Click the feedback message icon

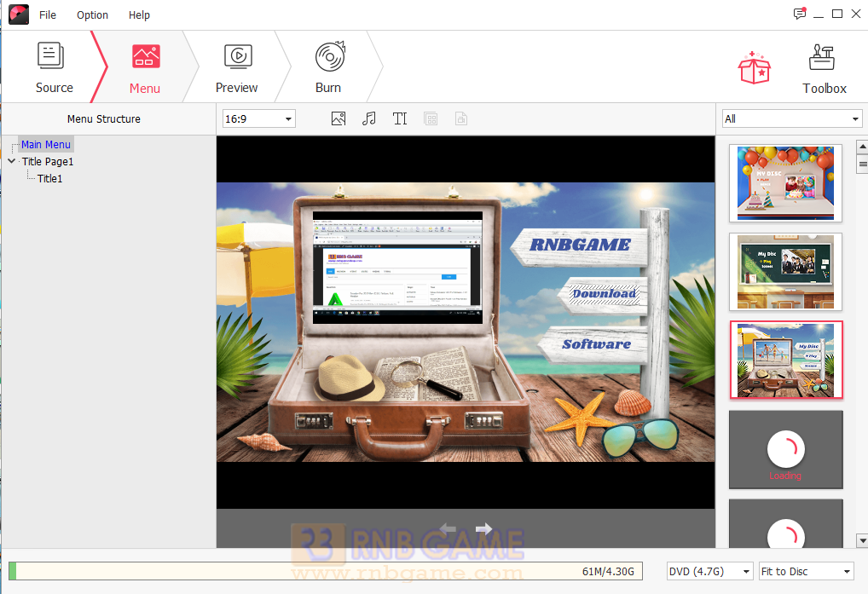pyautogui.click(x=799, y=14)
